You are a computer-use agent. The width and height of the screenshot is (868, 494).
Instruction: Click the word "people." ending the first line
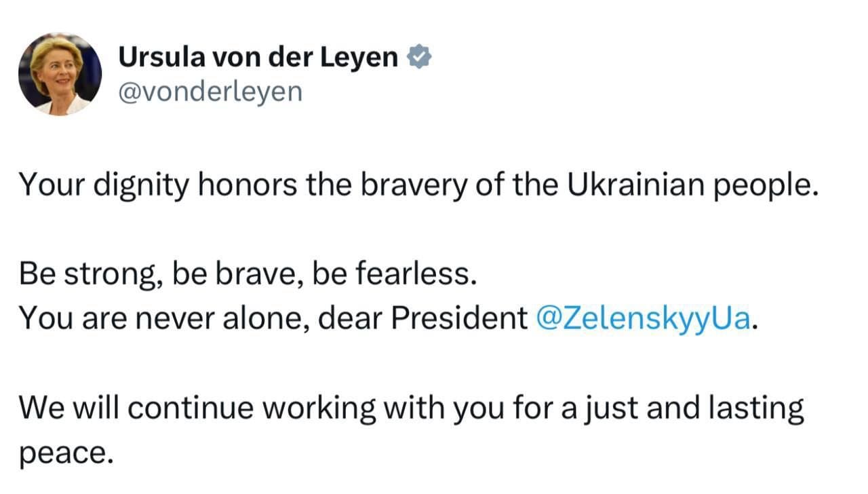point(764,185)
